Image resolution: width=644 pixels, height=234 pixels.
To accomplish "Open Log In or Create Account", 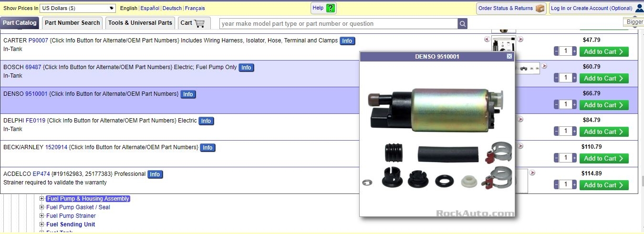I will tap(596, 8).
